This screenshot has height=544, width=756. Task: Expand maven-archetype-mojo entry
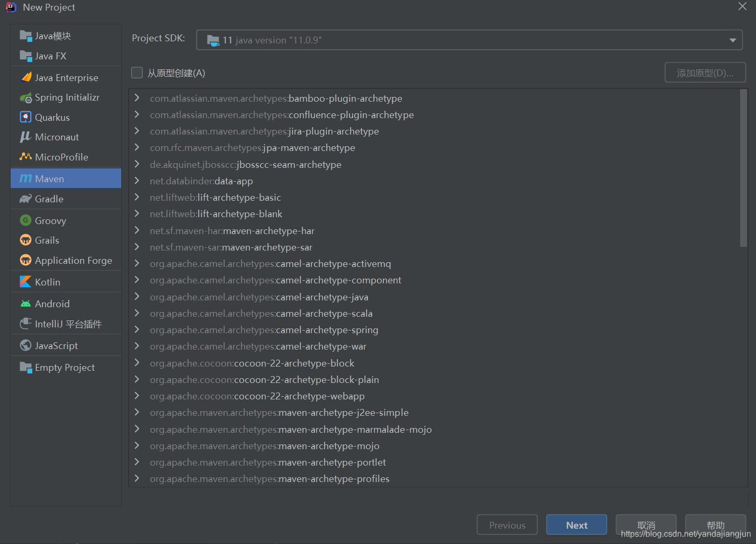[137, 445]
